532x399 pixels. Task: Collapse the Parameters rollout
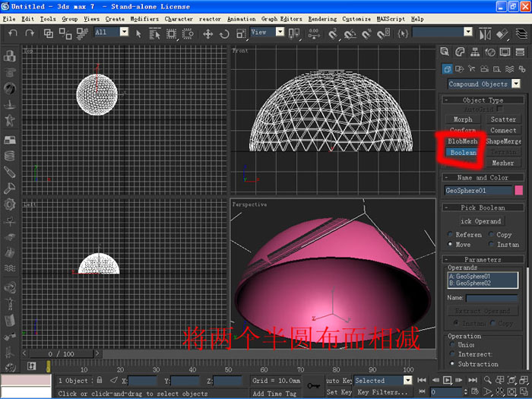[483, 260]
